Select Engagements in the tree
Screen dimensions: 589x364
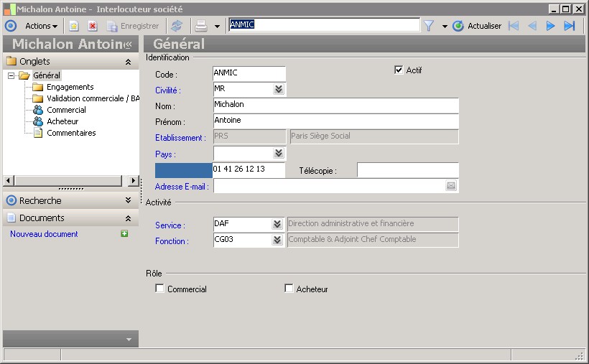click(70, 87)
